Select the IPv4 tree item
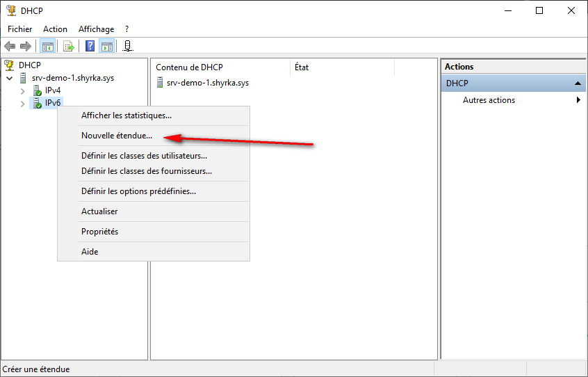The width and height of the screenshot is (588, 377). 53,90
